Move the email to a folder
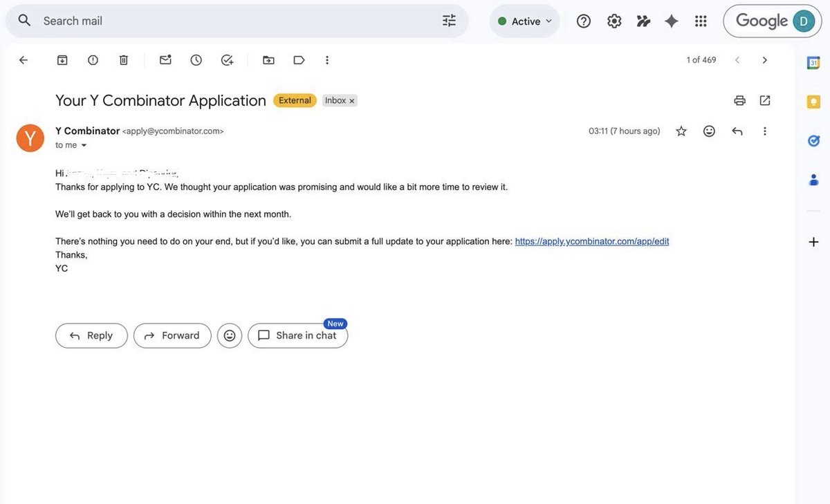The width and height of the screenshot is (830, 504). (268, 60)
